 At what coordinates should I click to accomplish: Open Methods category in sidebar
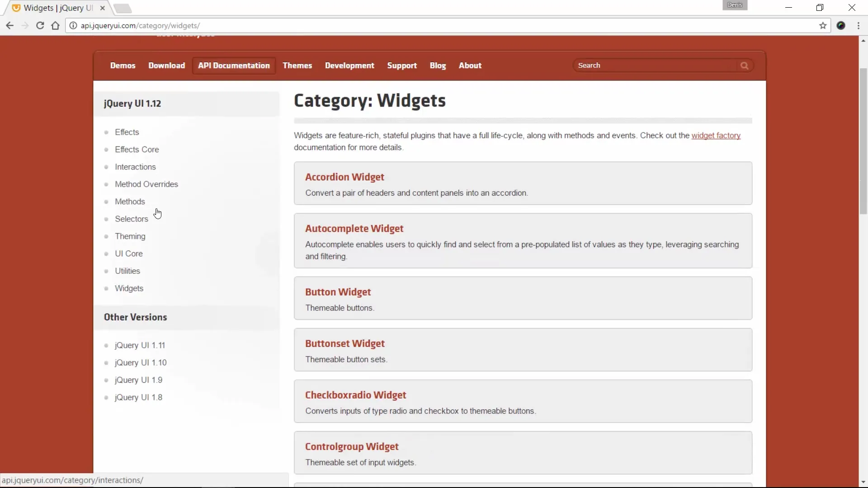130,202
